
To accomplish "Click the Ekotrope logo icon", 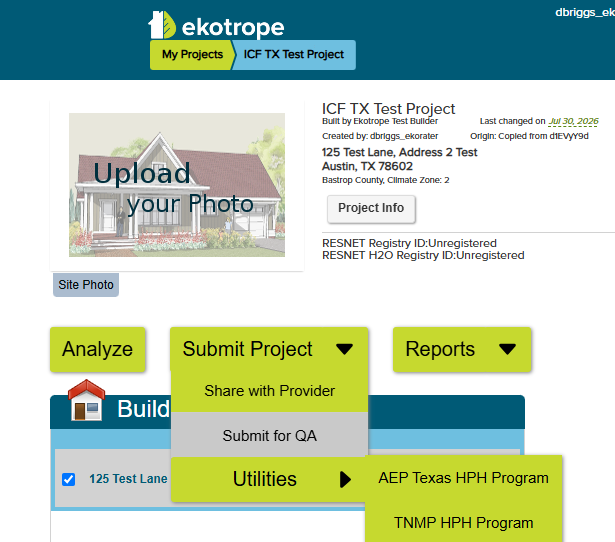I will coord(162,25).
